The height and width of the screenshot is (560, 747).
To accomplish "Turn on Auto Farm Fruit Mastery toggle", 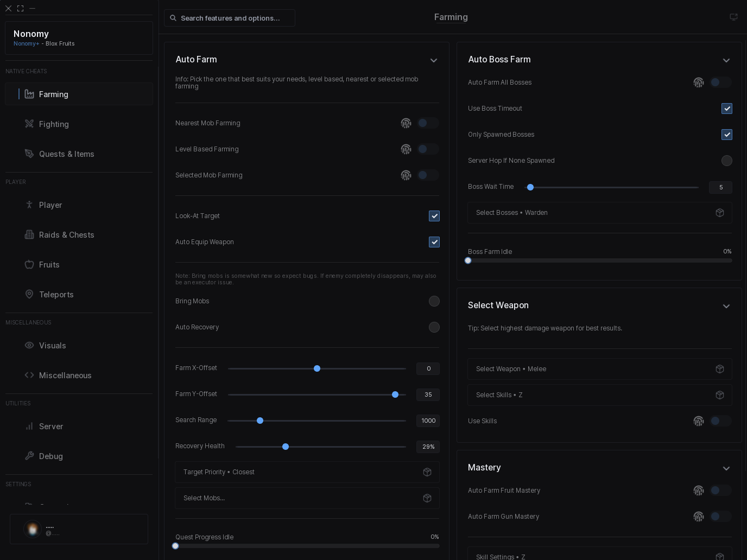I will click(721, 491).
